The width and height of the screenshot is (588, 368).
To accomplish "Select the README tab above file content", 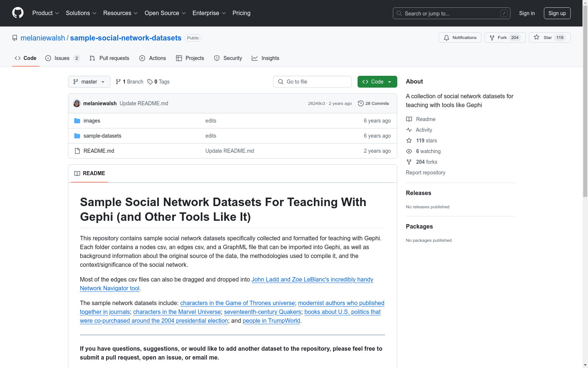I will [x=90, y=173].
